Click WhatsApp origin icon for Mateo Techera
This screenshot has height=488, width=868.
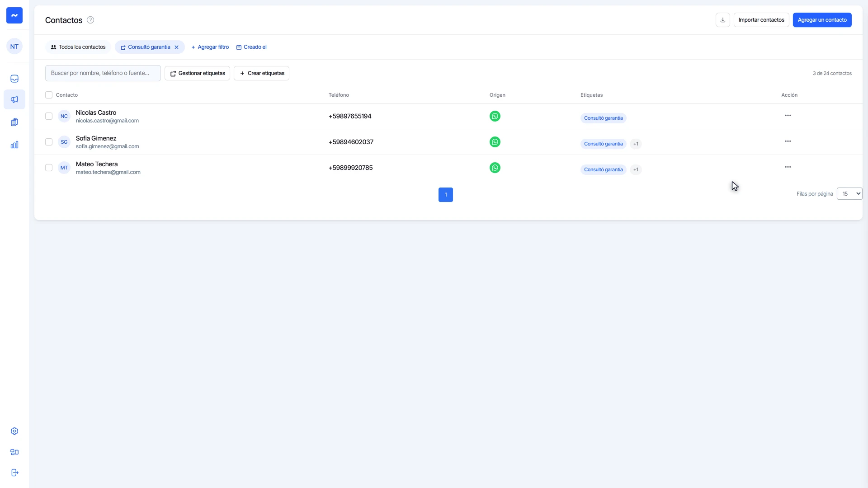(495, 168)
